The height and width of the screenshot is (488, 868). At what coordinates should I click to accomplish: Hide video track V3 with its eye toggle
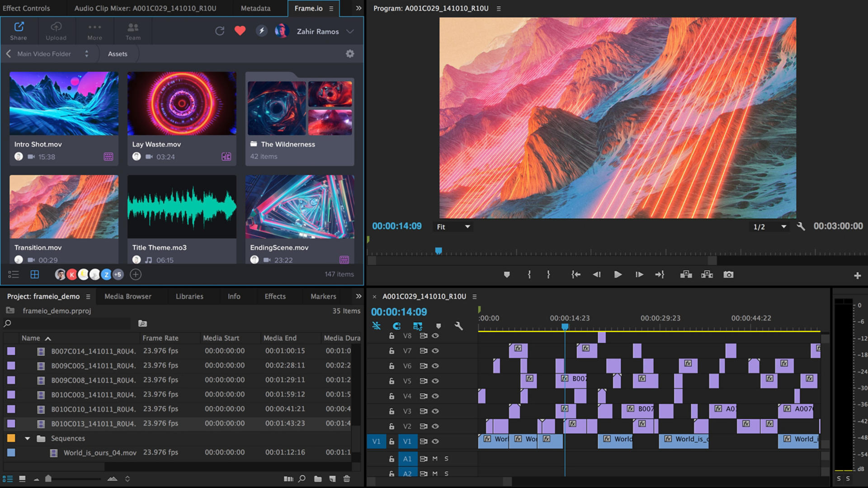point(435,411)
